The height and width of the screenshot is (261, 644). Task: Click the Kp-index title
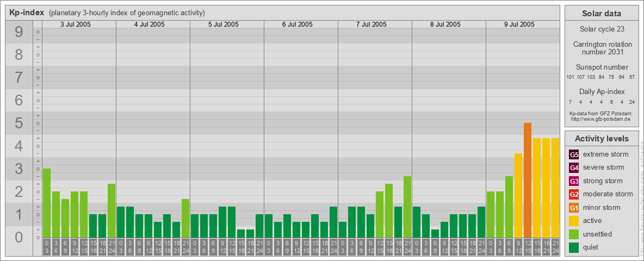[x=27, y=13]
